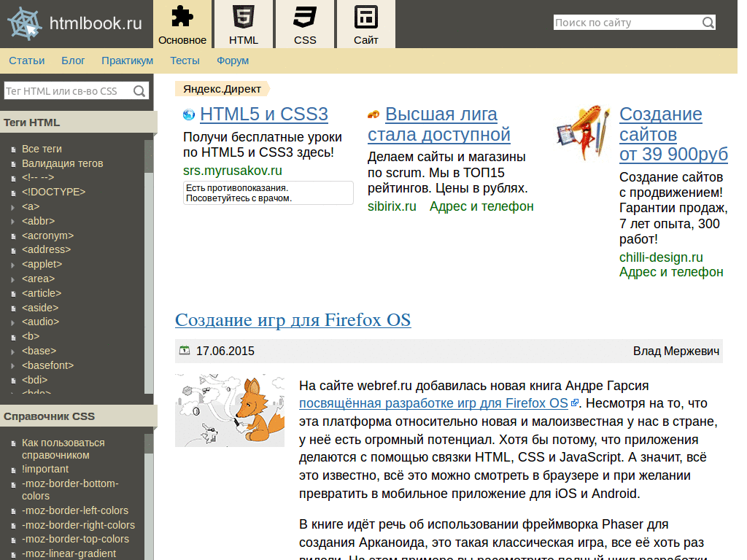Follow посвящённая разработке игр для Firefox OS link
747x560 pixels.
coord(433,403)
